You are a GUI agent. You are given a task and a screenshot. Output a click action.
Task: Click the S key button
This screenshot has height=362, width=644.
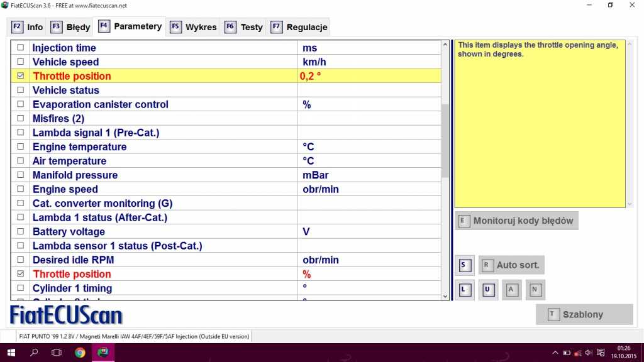click(x=464, y=265)
